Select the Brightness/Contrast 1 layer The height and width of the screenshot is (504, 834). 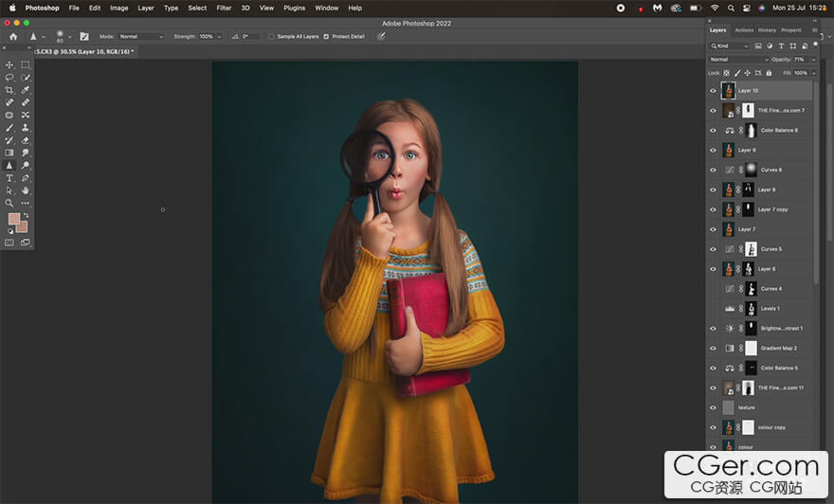coord(761,329)
